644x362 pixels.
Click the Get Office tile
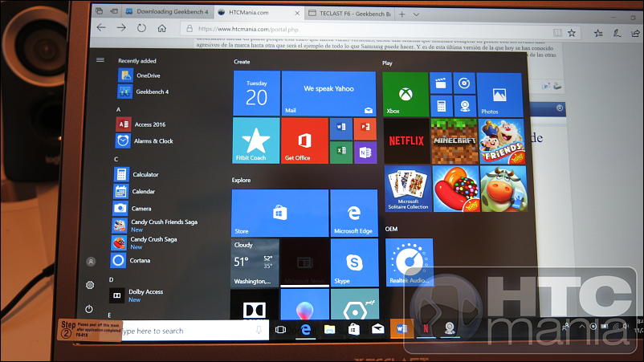[x=304, y=140]
